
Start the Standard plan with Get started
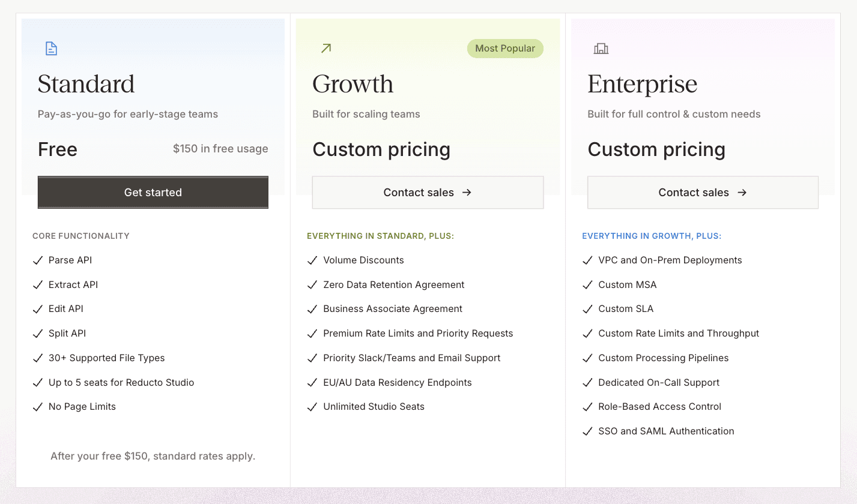pyautogui.click(x=153, y=193)
